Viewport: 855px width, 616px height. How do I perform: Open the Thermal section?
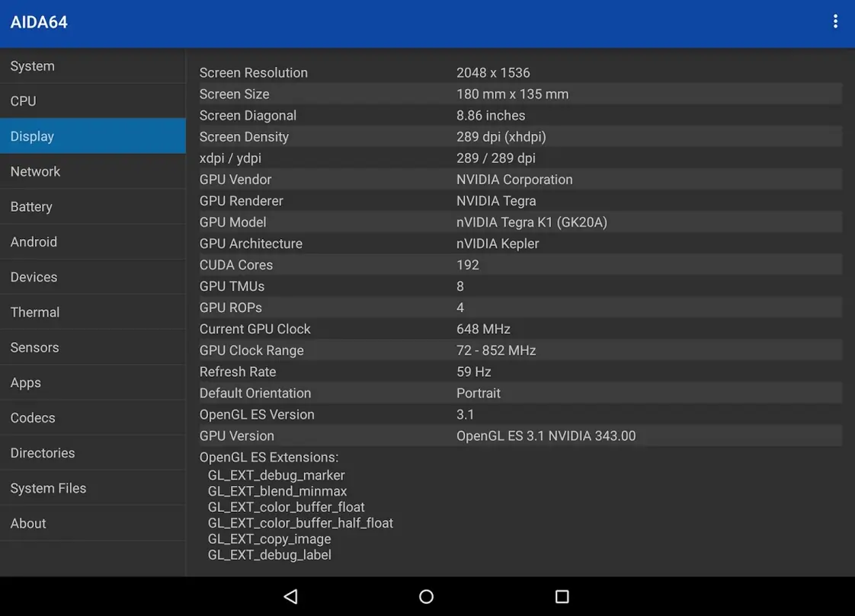pyautogui.click(x=93, y=312)
